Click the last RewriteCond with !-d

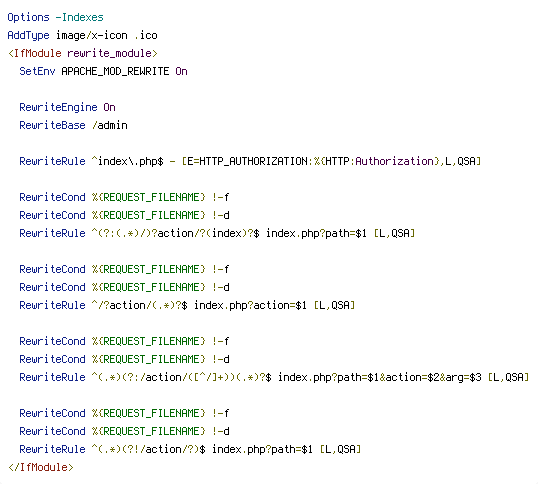(124, 431)
